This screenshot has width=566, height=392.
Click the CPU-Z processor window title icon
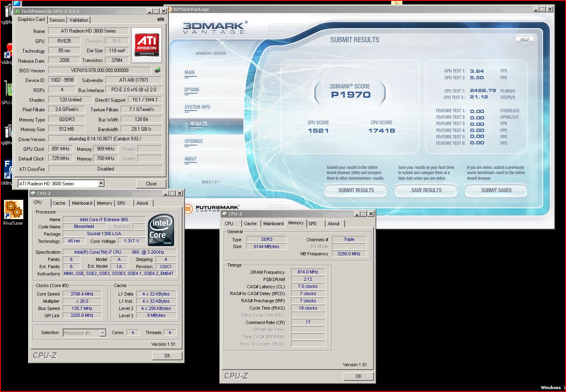pos(33,193)
